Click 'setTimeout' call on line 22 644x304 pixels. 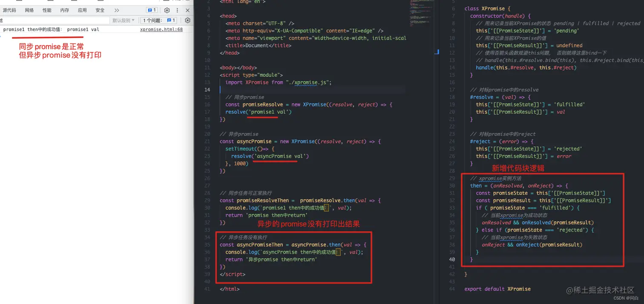[240, 149]
